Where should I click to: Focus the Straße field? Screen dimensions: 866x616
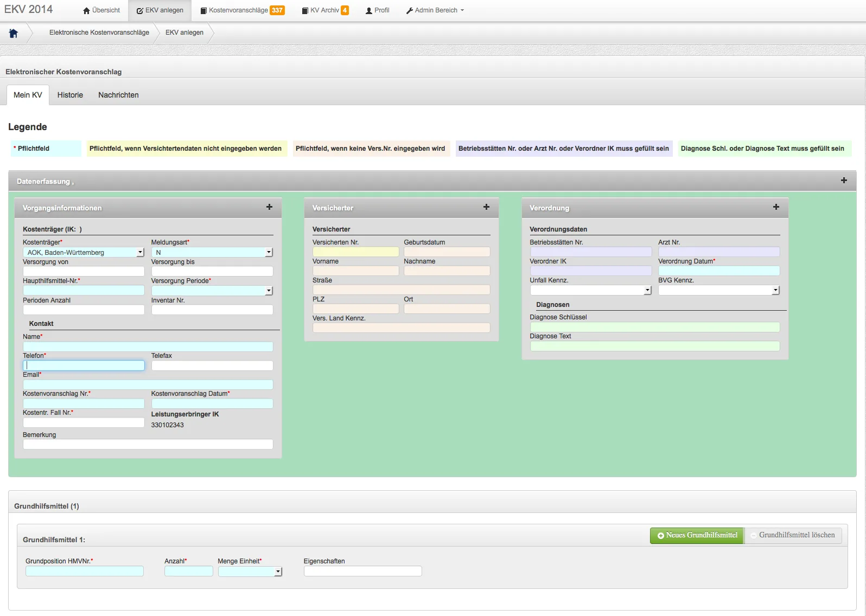[401, 290]
